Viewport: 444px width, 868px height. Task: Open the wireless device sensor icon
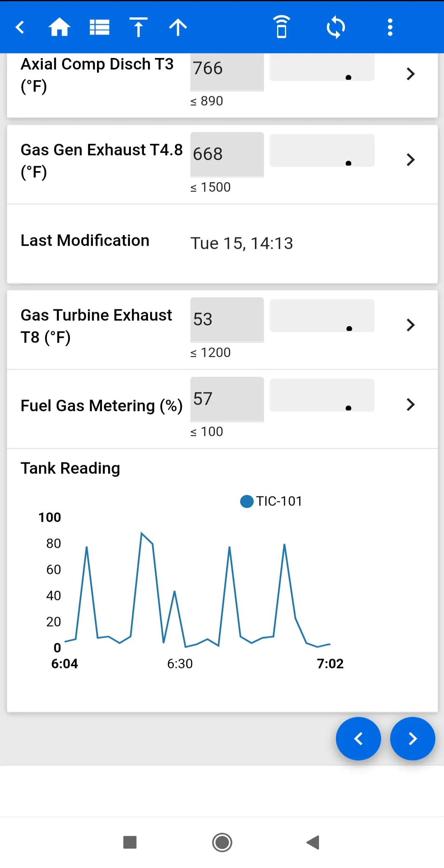282,27
